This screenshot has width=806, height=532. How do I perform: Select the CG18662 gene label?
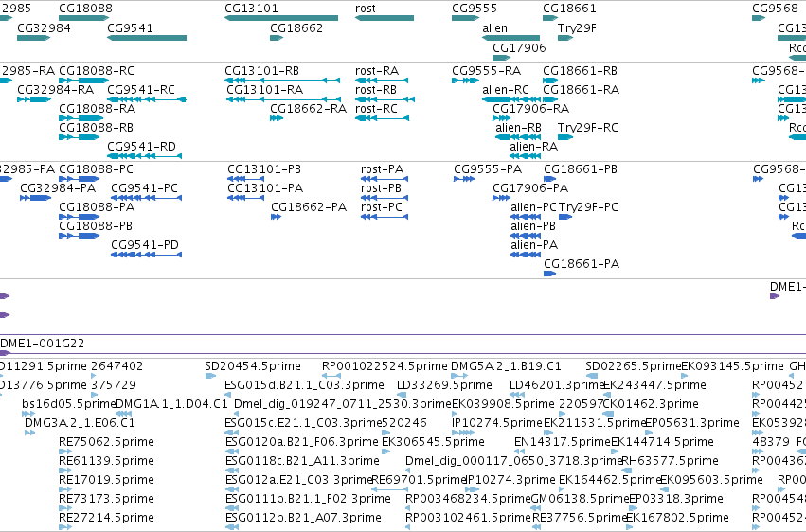296,27
